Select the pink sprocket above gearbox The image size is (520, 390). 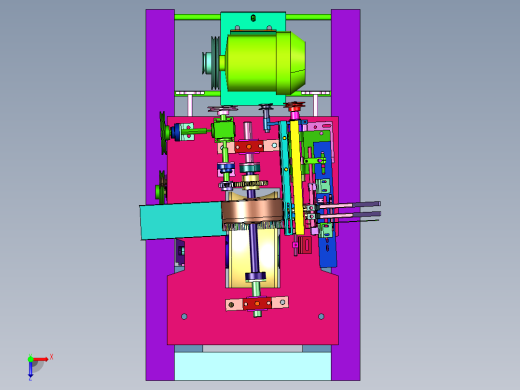point(222,109)
